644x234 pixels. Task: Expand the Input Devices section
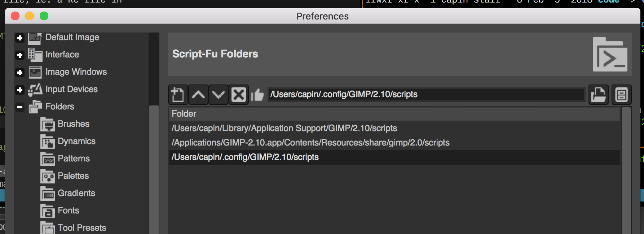(x=20, y=90)
